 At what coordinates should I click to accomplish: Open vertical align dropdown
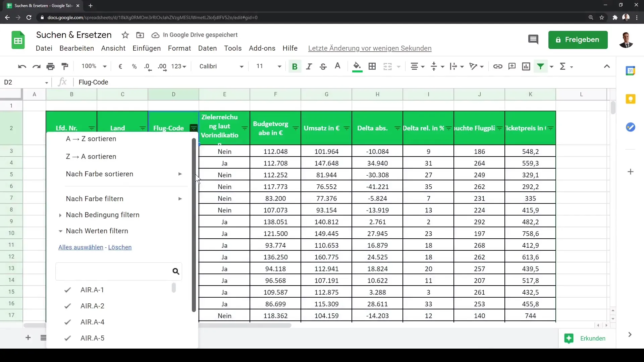pyautogui.click(x=437, y=66)
